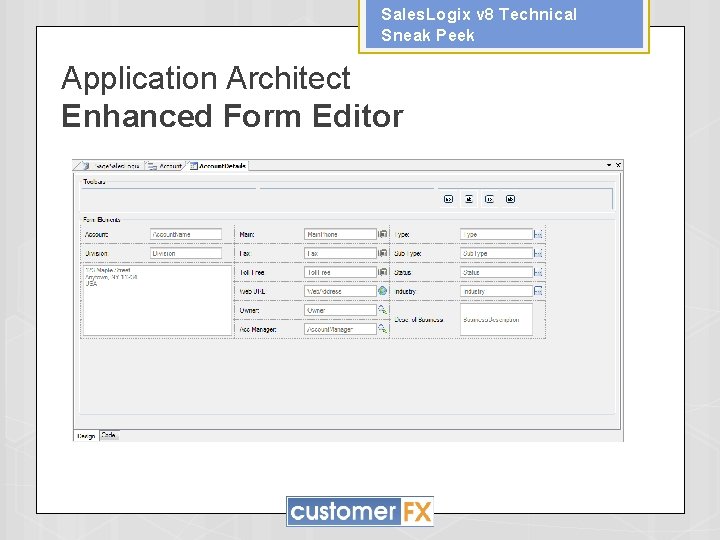Select the Sub Type label

pyautogui.click(x=407, y=253)
